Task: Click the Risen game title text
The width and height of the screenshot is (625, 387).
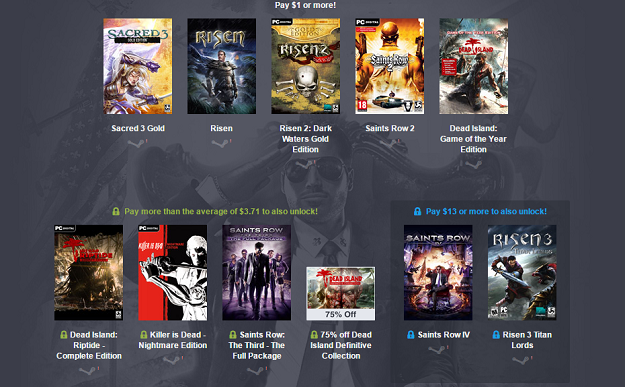Action: coord(222,128)
